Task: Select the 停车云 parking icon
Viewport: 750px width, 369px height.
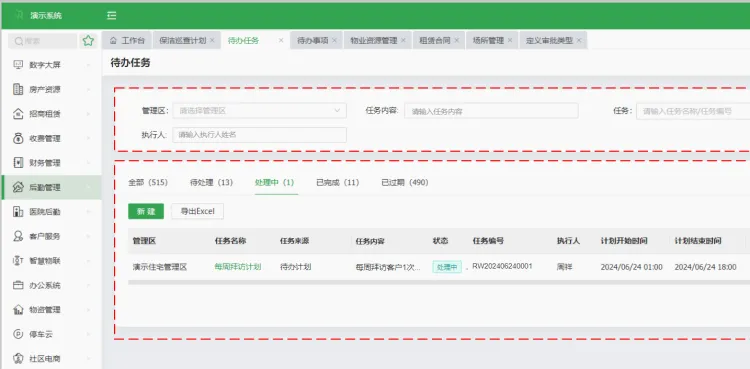Action: 18,334
